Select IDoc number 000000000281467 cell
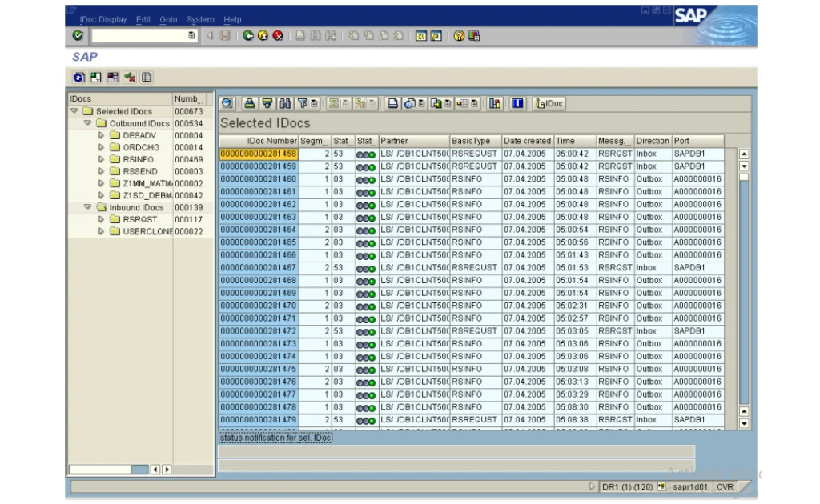Viewport: 820px width, 504px height. pos(259,267)
